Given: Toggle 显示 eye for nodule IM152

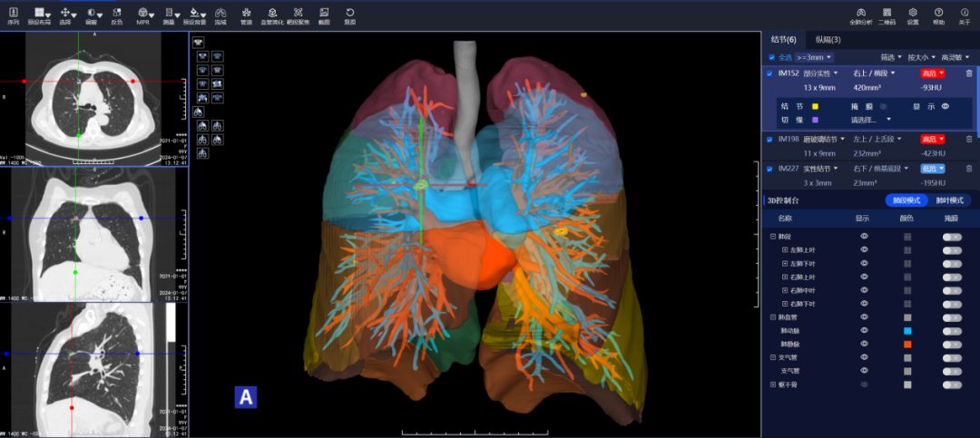Looking at the screenshot, I should (946, 106).
